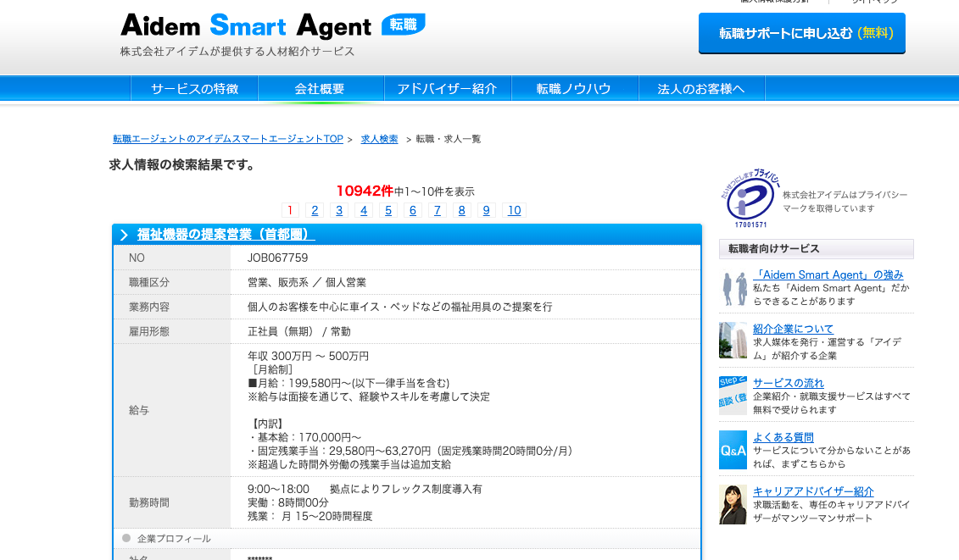This screenshot has width=959, height=560.
Task: Click the building photo beside 紹介企業について
Action: pos(732,341)
